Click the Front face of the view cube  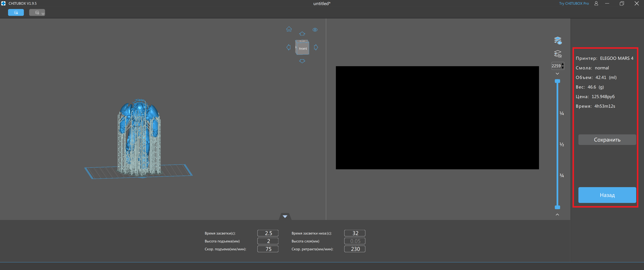(303, 49)
